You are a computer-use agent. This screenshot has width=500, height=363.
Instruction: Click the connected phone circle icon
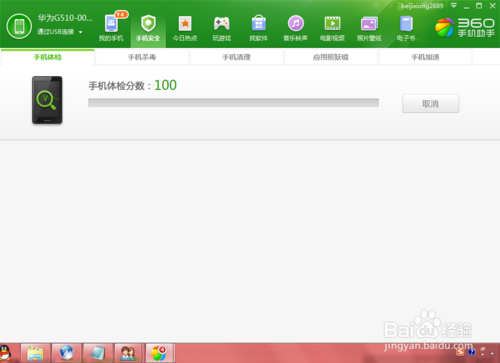point(19,26)
